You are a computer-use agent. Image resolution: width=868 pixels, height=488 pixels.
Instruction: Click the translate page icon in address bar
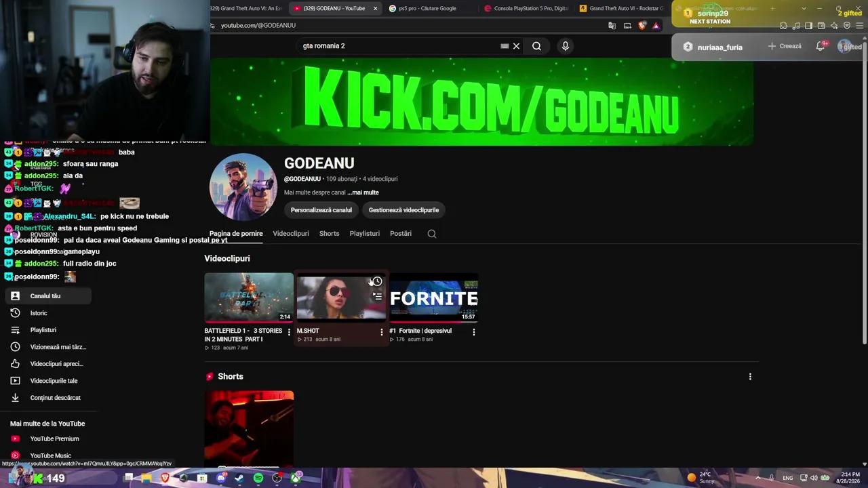click(612, 26)
